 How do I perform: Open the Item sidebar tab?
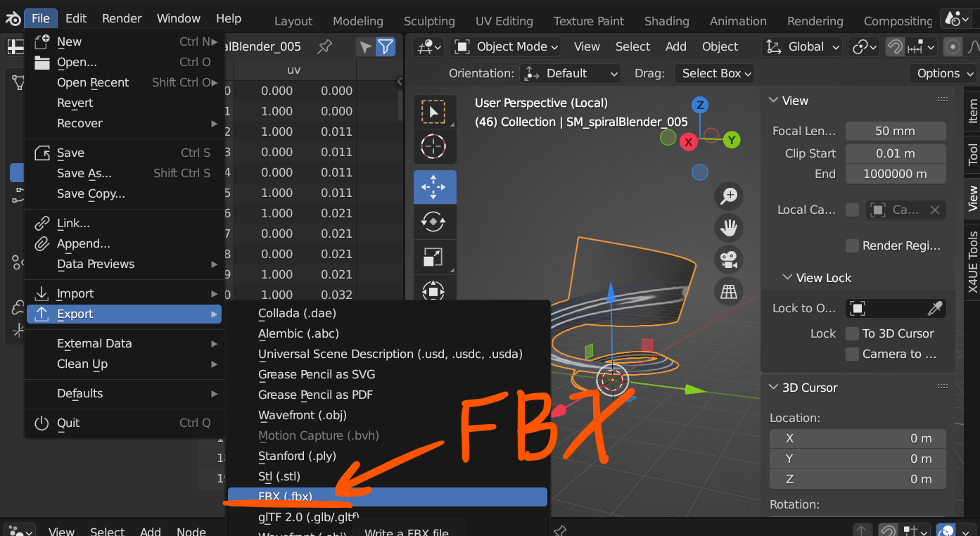tap(972, 111)
